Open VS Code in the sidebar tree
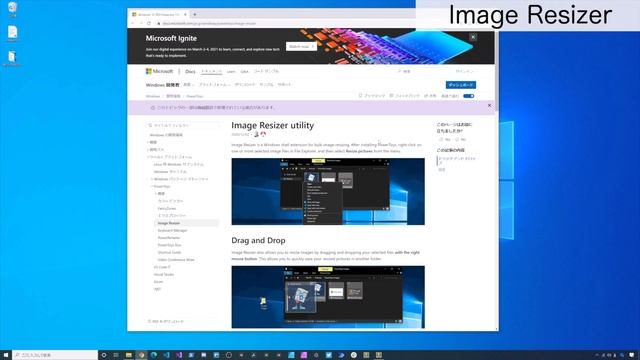 click(x=162, y=267)
